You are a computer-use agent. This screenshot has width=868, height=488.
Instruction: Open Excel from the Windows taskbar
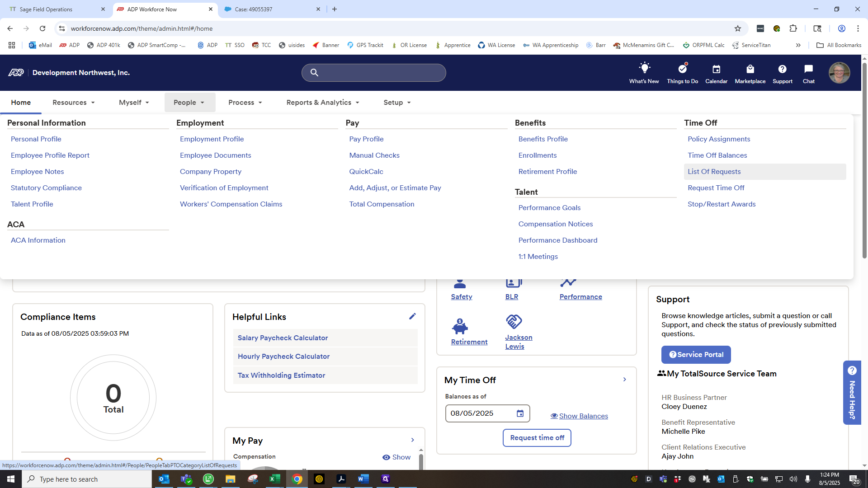pyautogui.click(x=275, y=479)
